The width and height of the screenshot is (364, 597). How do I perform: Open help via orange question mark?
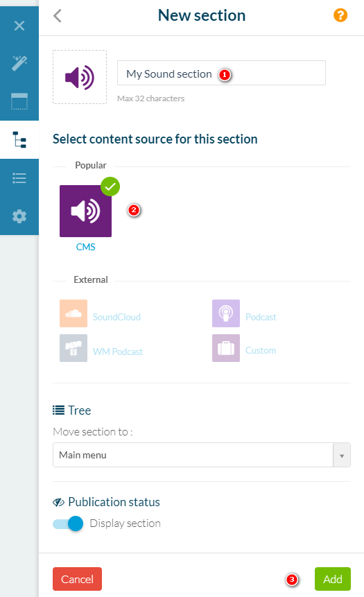[340, 15]
